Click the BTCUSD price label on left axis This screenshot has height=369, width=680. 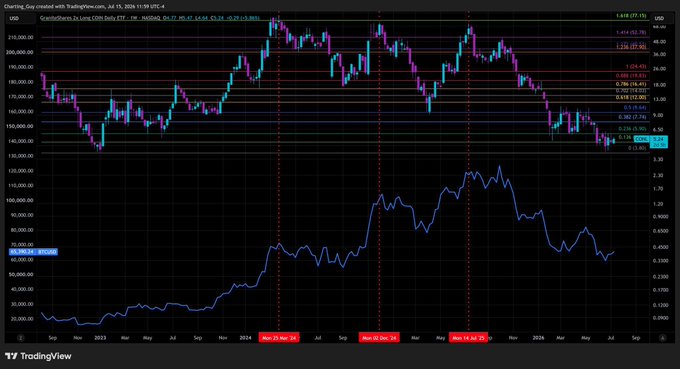[33, 252]
